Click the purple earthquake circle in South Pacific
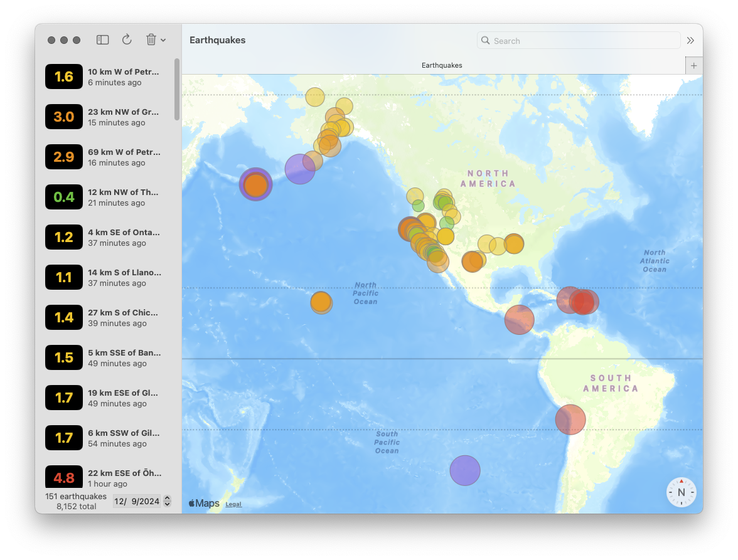The image size is (738, 560). click(x=465, y=470)
